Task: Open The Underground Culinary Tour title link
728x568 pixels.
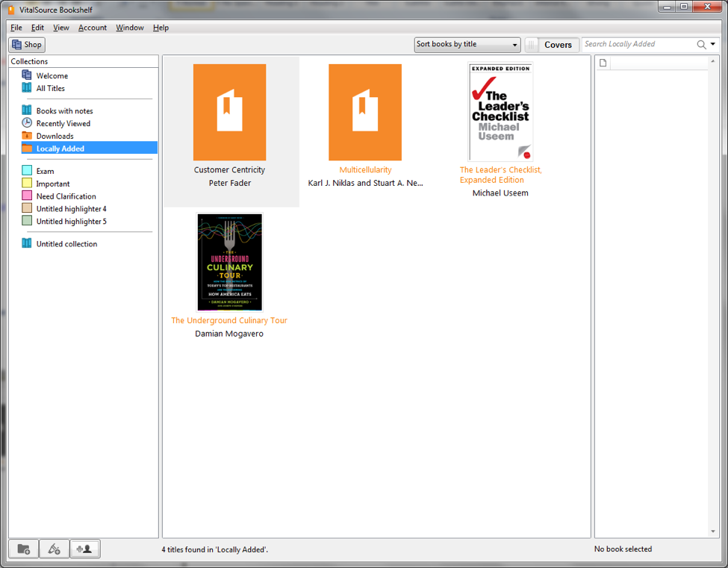Action: click(229, 320)
